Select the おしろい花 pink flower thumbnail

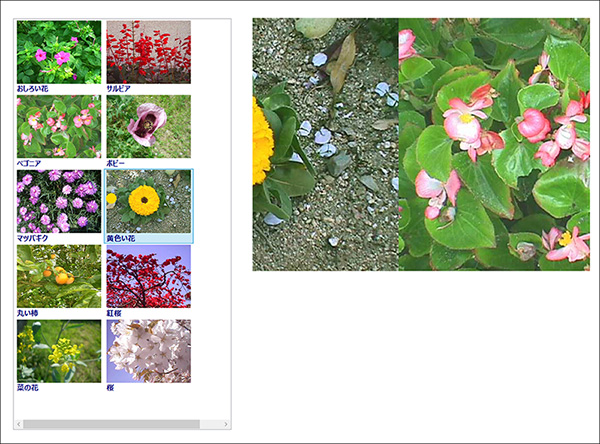(x=59, y=52)
